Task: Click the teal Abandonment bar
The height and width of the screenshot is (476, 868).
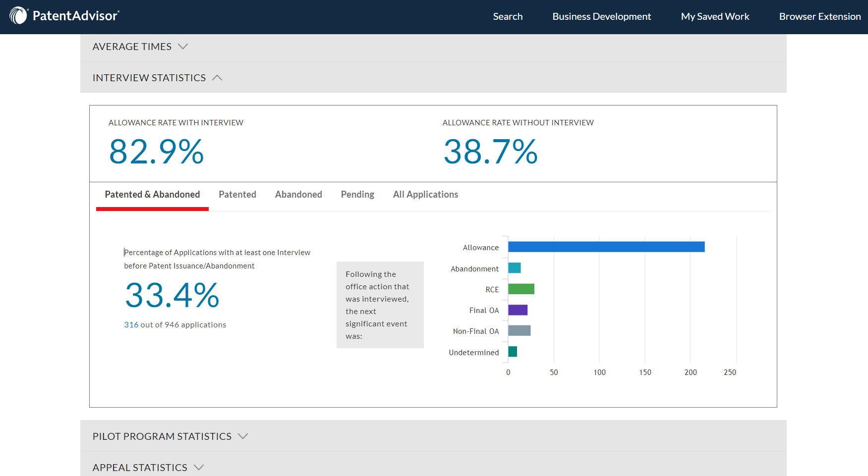Action: [514, 268]
